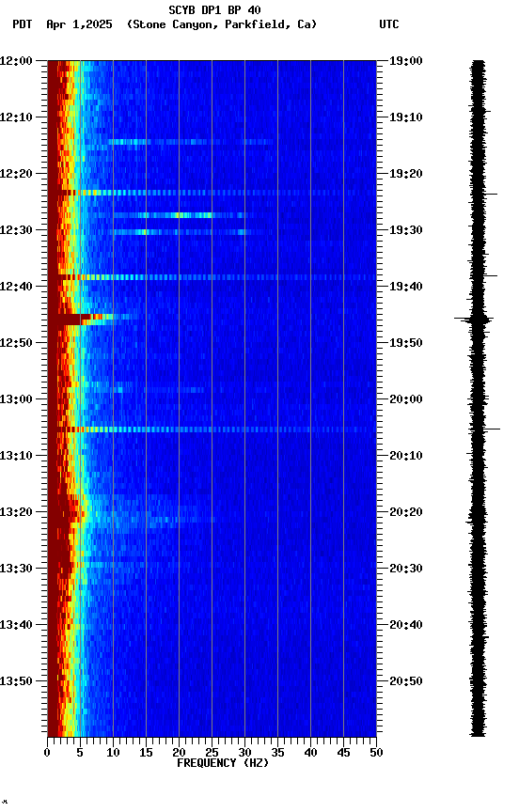Click the 19:00 UTC time label
The width and height of the screenshot is (519, 812).
[406, 61]
